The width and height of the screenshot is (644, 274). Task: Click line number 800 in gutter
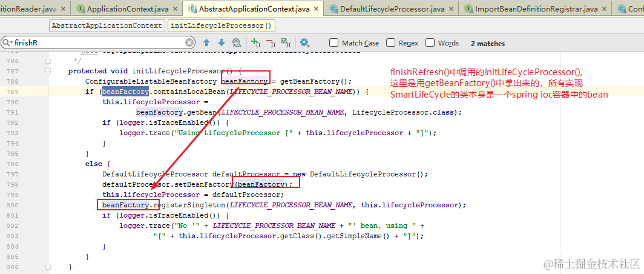pos(12,205)
